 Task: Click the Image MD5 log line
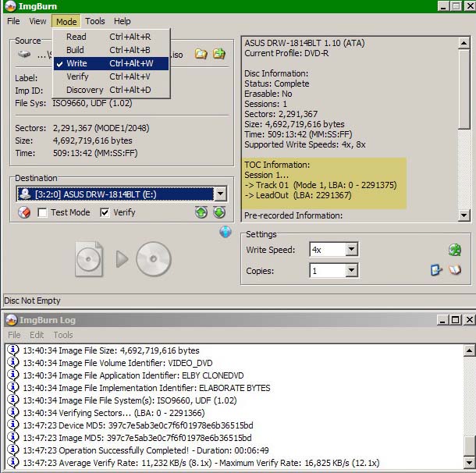pyautogui.click(x=137, y=438)
